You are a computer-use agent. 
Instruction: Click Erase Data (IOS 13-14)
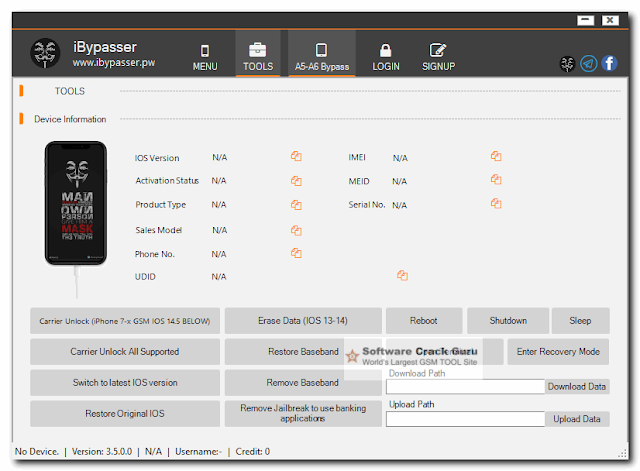(x=303, y=321)
